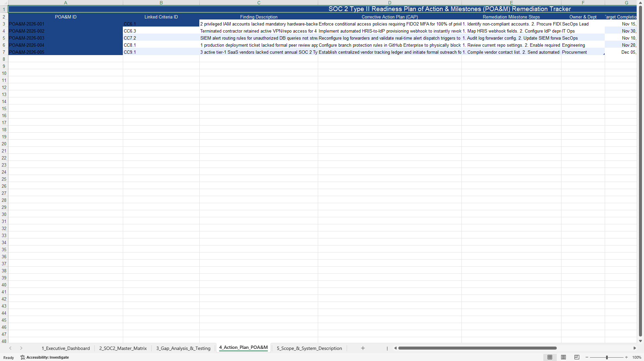Screen dimensions: 644x361
Task: Select cell POA&M-2026-005
Action: 65,52
